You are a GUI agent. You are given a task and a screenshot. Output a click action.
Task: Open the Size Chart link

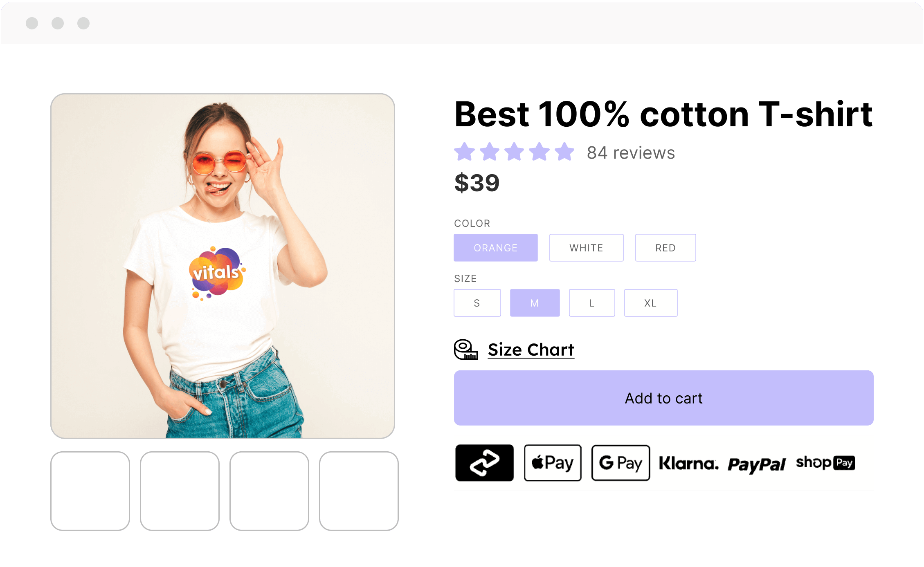531,350
